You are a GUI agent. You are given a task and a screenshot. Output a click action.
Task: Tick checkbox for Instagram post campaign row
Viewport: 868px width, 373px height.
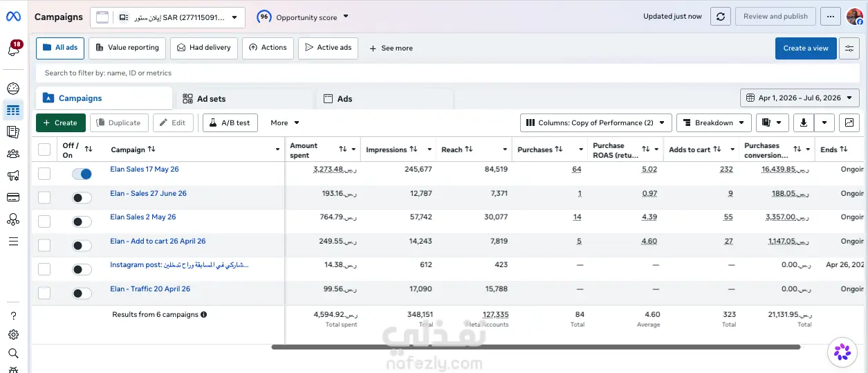pos(44,269)
